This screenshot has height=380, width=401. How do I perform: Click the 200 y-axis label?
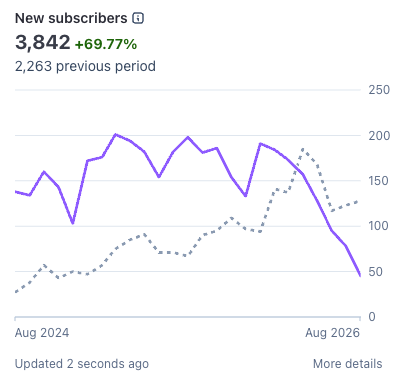pyautogui.click(x=379, y=136)
